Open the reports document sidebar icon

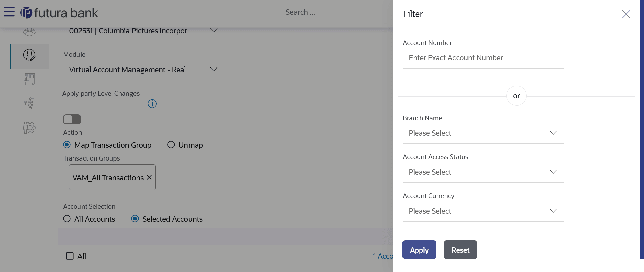[x=30, y=80]
